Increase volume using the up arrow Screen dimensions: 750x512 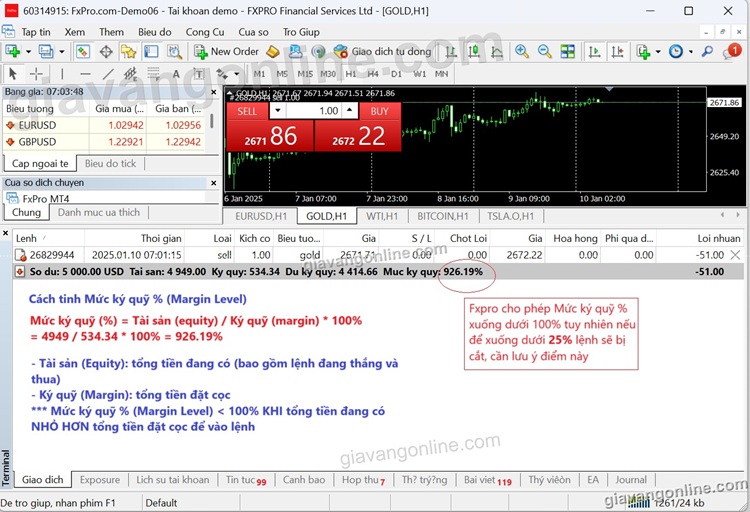pos(350,111)
